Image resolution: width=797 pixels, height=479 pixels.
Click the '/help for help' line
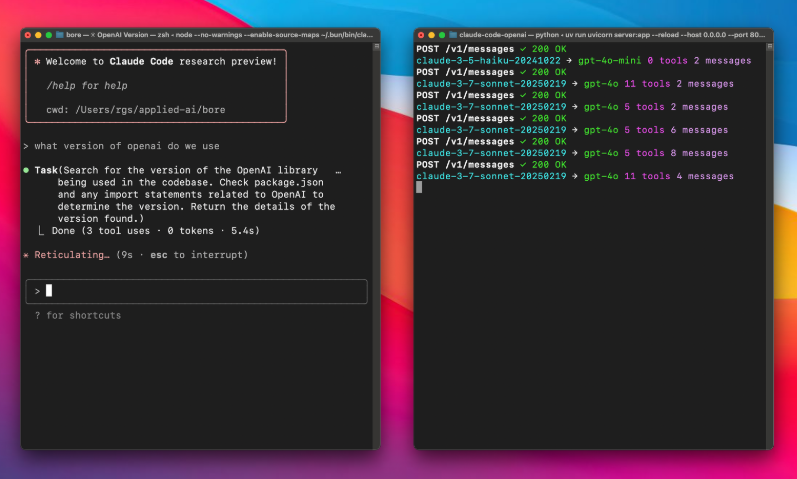click(87, 85)
